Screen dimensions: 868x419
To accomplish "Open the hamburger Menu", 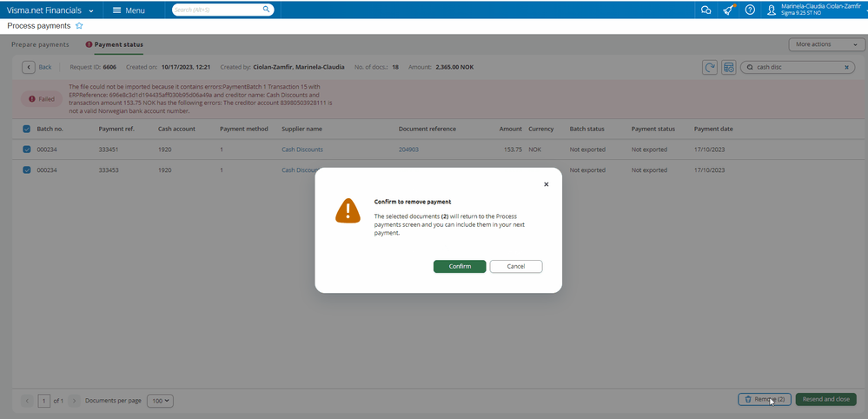I will click(129, 10).
